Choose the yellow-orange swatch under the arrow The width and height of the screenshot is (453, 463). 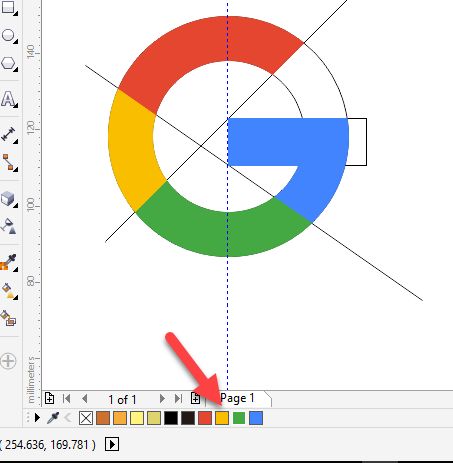[222, 418]
